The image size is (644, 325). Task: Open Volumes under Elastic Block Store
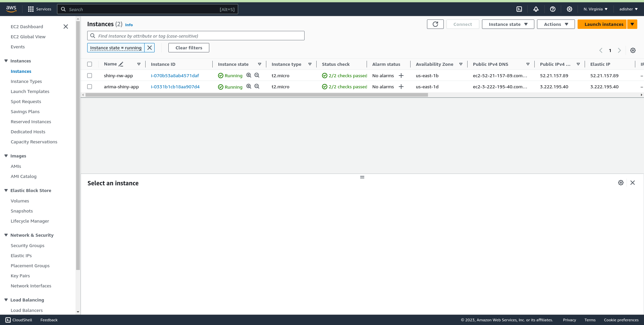(20, 201)
